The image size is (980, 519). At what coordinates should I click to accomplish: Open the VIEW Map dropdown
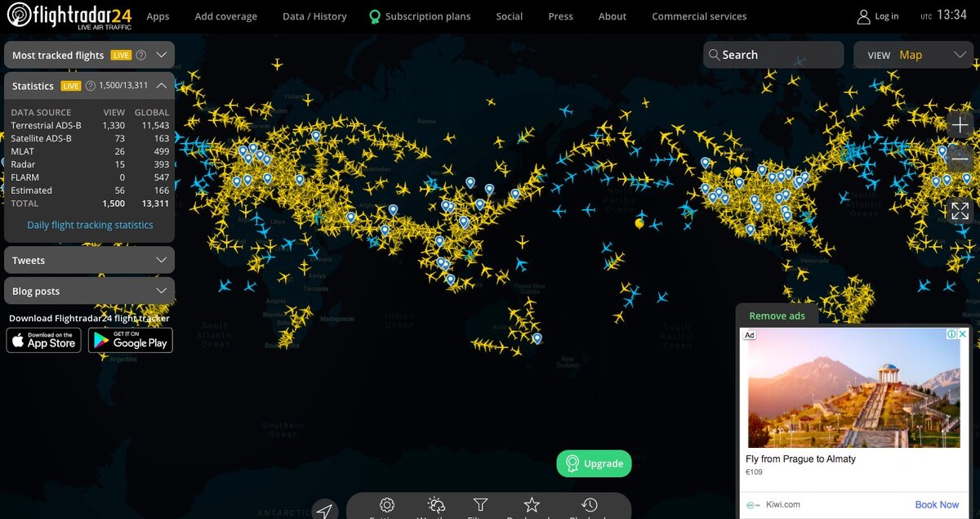pos(914,55)
